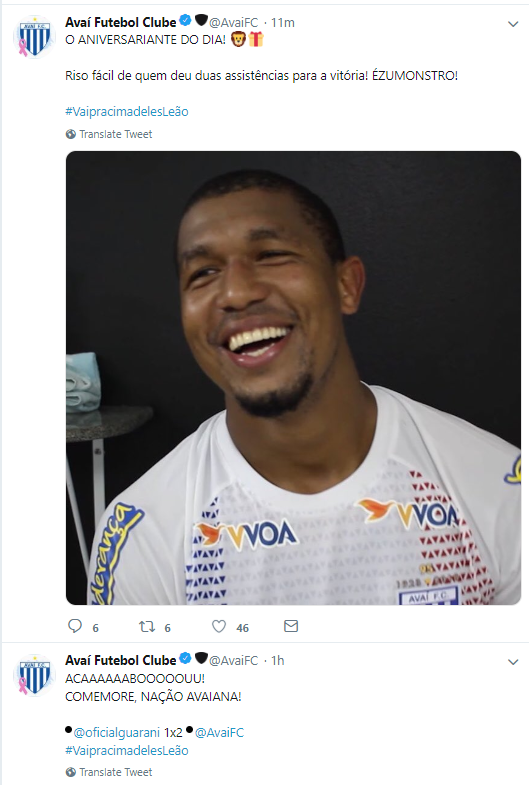Viewport: 529px width, 785px height.
Task: Click the reply icon under the birthday tweet
Action: [x=75, y=626]
